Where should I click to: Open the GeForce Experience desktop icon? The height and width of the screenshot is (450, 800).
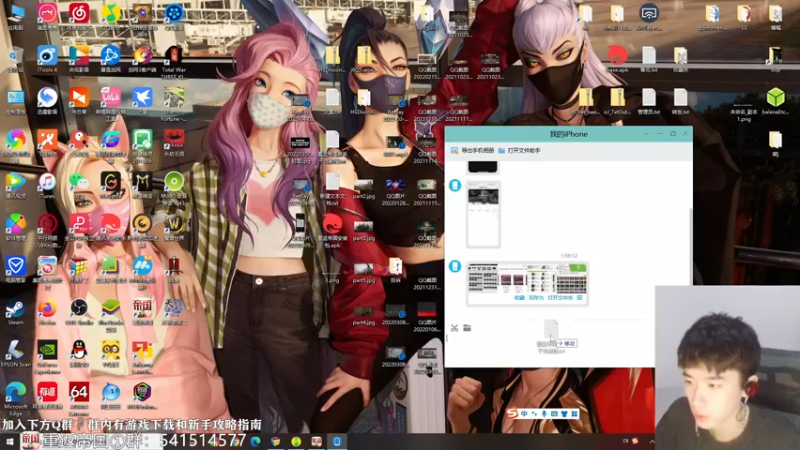(x=47, y=355)
